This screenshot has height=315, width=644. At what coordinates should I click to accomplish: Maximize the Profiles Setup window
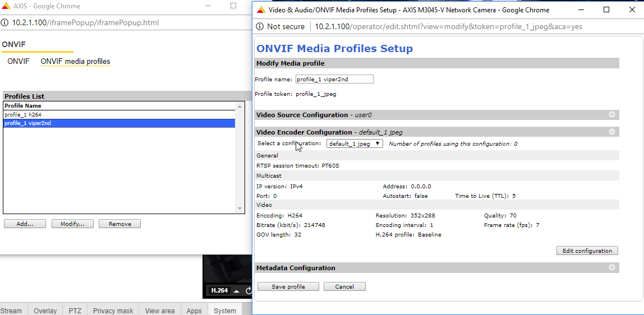click(x=606, y=10)
